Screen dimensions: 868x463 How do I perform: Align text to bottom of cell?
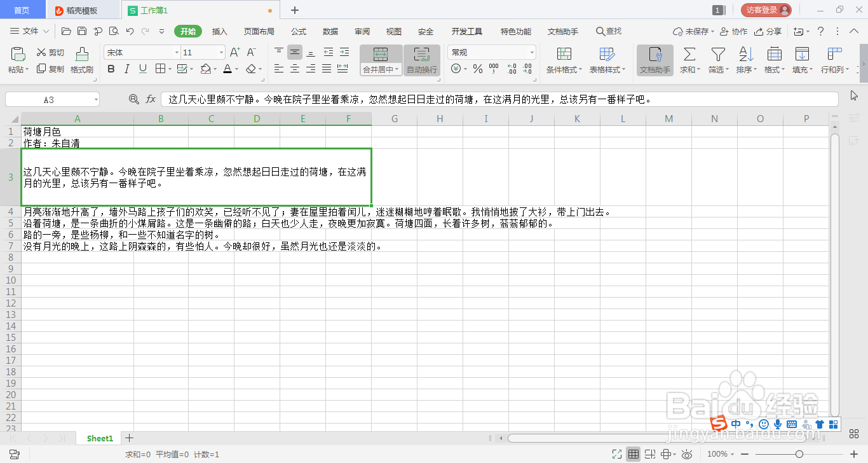(310, 52)
